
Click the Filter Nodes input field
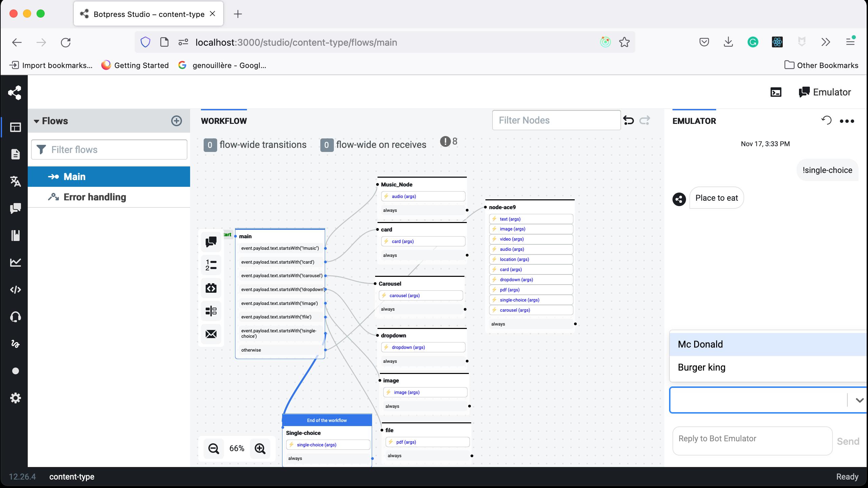point(556,120)
